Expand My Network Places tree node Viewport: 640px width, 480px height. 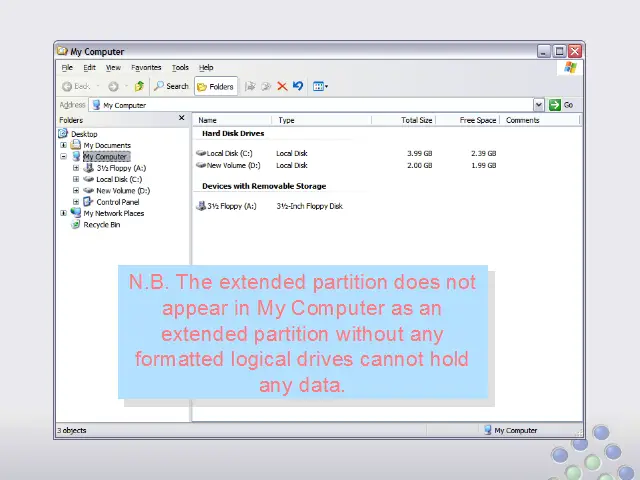63,213
